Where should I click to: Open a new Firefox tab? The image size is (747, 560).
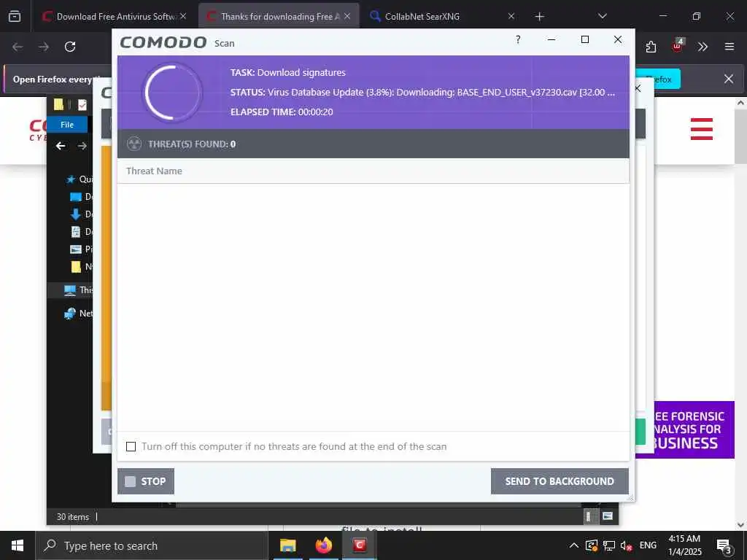[x=539, y=17]
